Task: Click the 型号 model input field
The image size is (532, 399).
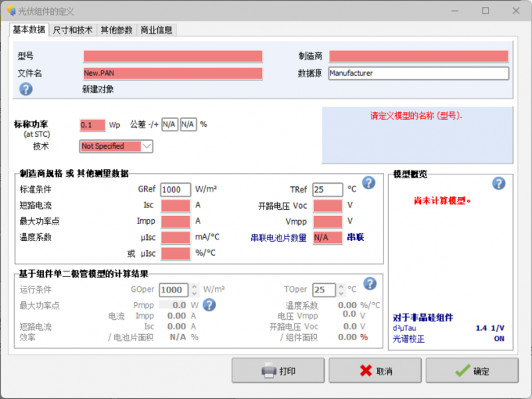Action: point(173,56)
